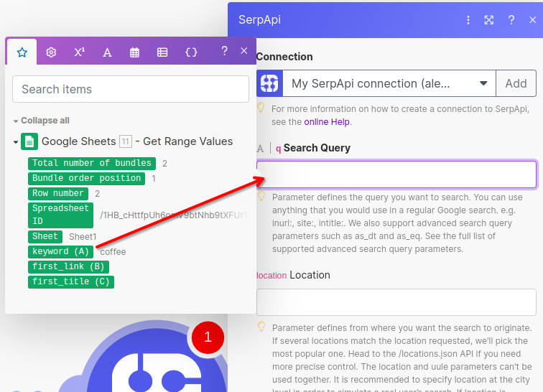Close the mapping panel with its X
Screen dimensions: 543x392
pyautogui.click(x=244, y=51)
